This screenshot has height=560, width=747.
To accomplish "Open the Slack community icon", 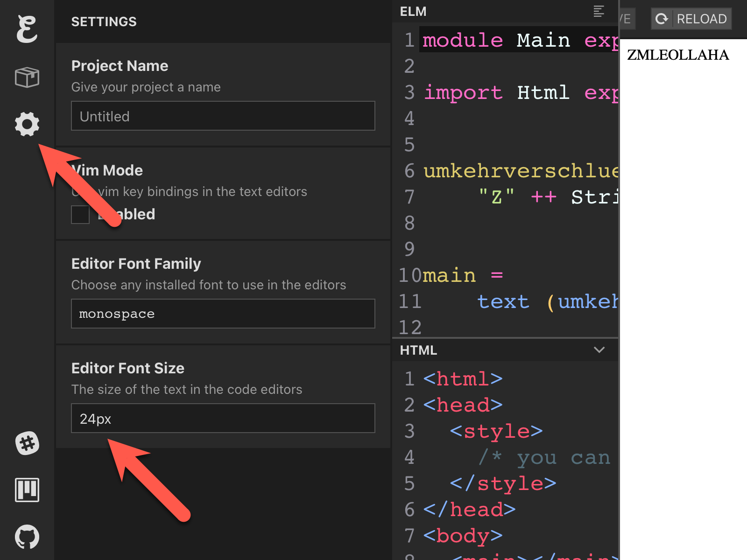I will coord(27,443).
